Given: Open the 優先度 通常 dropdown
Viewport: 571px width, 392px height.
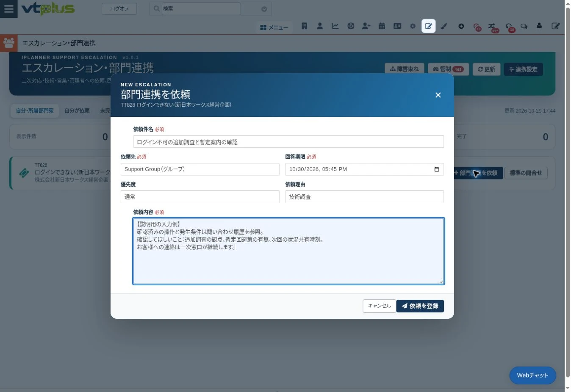Looking at the screenshot, I should (200, 197).
